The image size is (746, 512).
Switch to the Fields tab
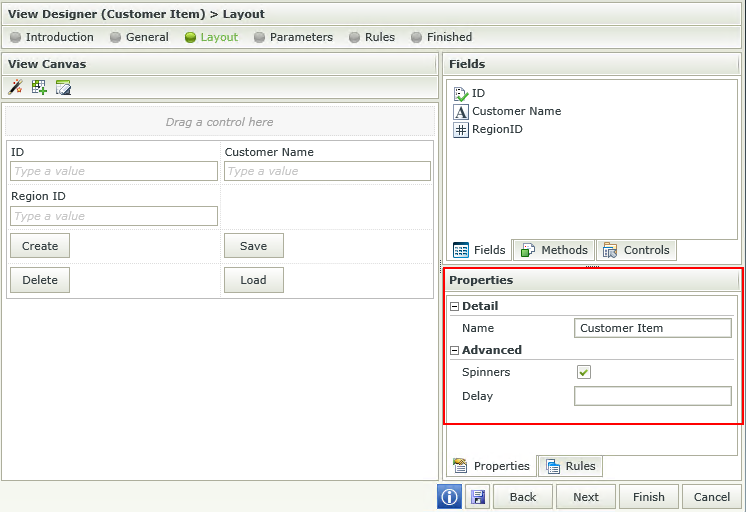480,250
